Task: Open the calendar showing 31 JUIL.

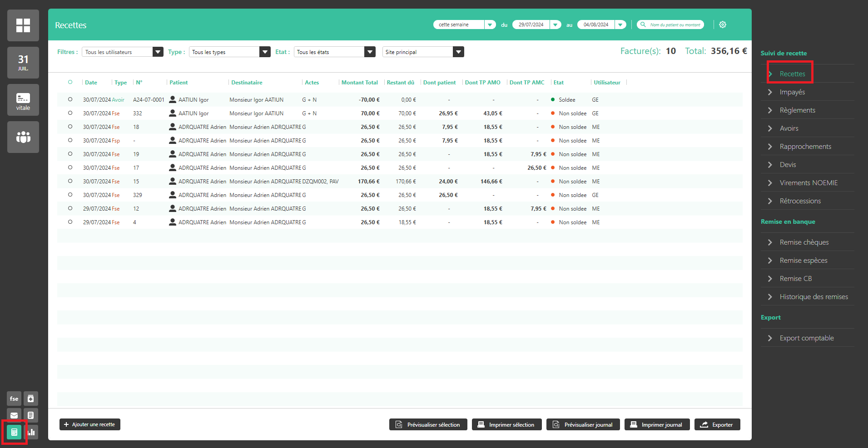Action: (23, 63)
